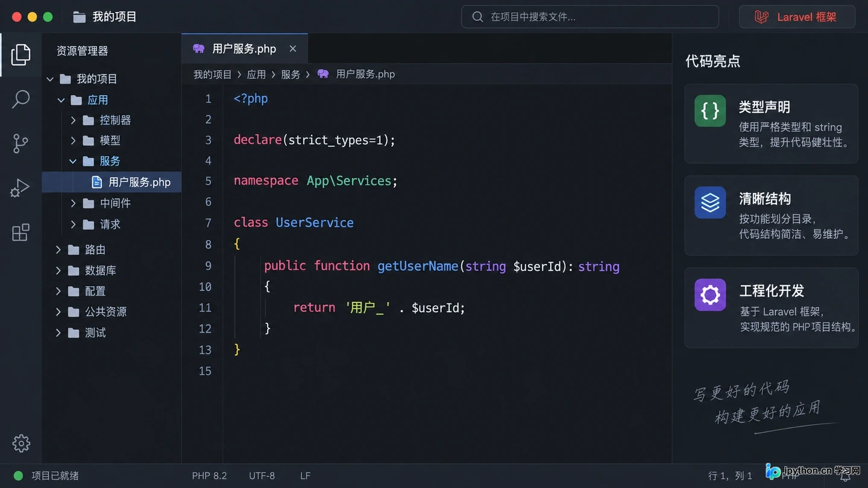Viewport: 868px width, 488px height.
Task: Open the Run and Debug icon
Action: point(20,188)
